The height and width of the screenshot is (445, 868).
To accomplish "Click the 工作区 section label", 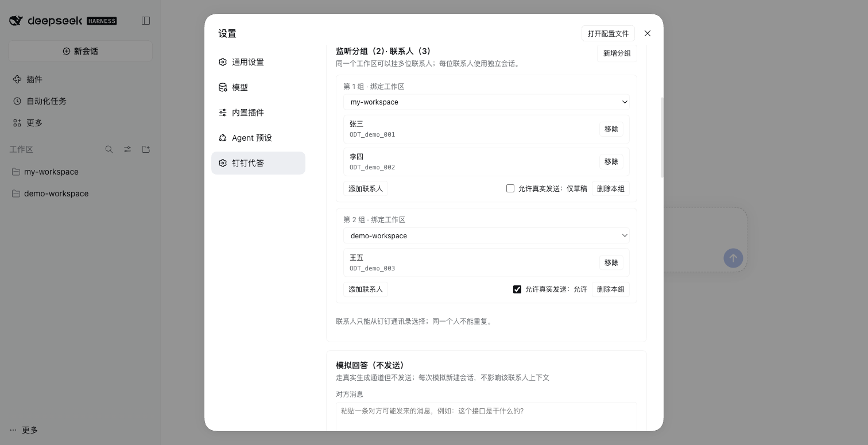I will (21, 149).
